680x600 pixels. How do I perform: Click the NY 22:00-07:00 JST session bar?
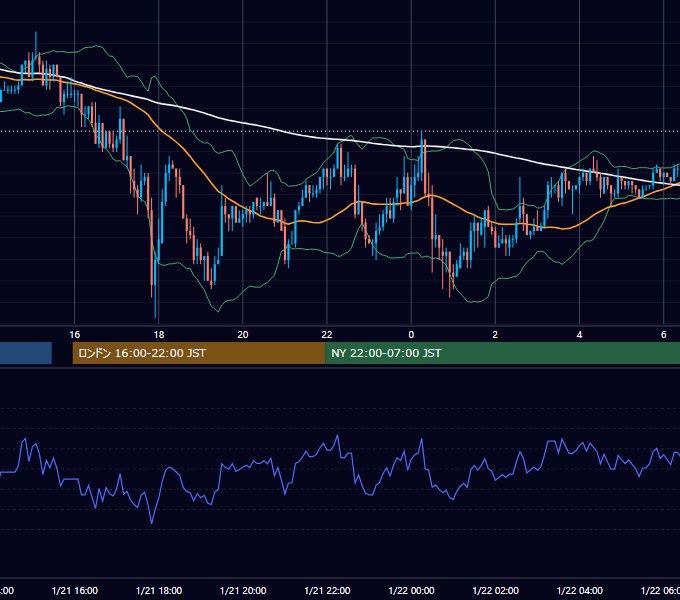coord(502,353)
